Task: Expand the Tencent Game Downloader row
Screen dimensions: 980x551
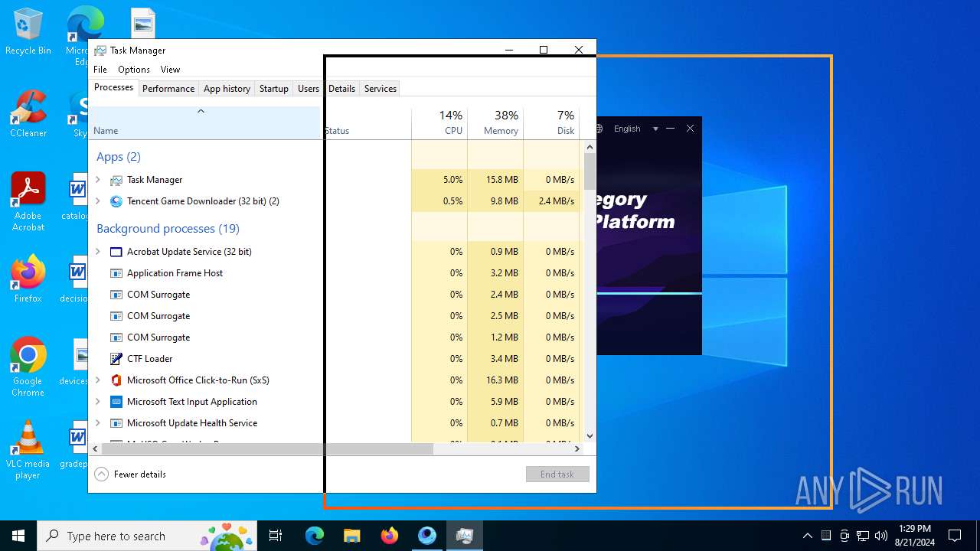Action: (98, 201)
